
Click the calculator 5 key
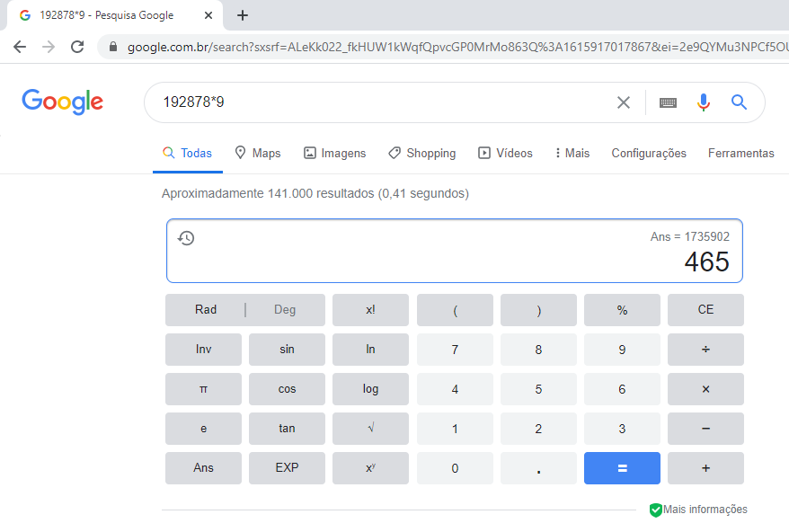click(538, 389)
